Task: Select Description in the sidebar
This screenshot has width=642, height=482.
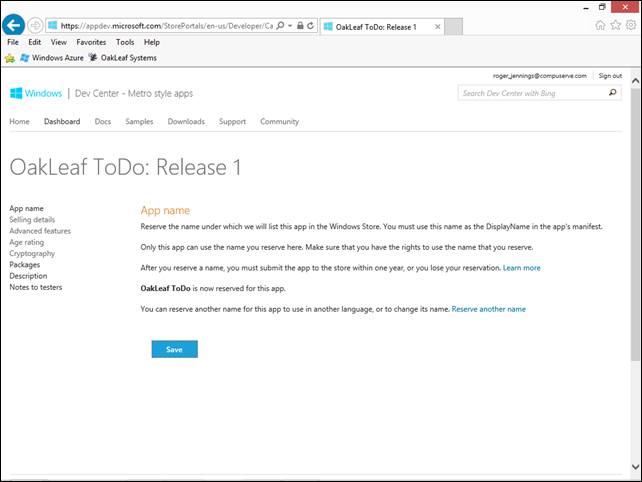Action: 28,276
